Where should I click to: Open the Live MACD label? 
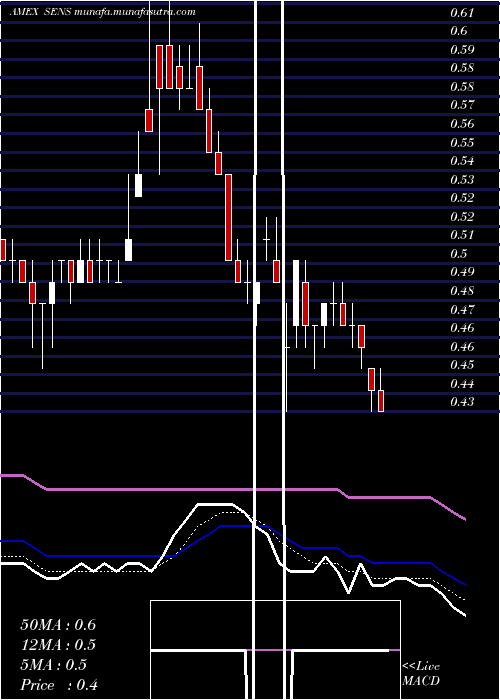[421, 673]
